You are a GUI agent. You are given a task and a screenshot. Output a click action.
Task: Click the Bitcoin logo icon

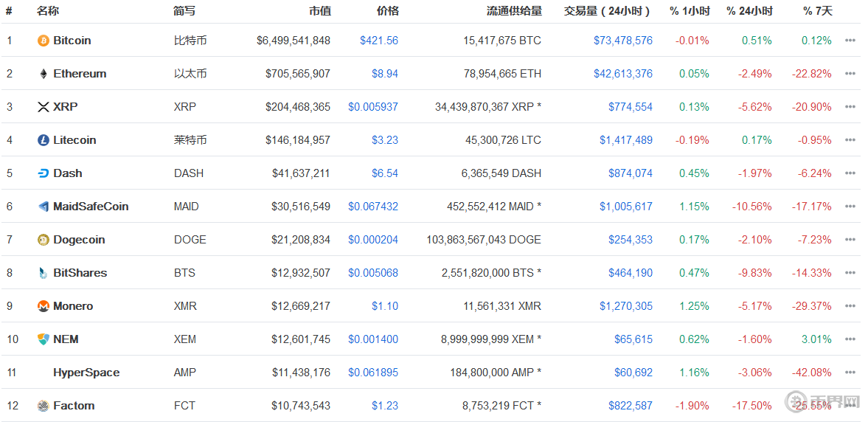pyautogui.click(x=44, y=41)
